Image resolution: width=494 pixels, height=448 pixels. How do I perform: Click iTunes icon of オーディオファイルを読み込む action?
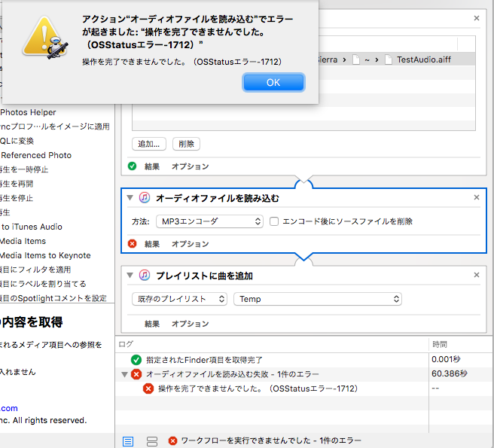click(144, 198)
